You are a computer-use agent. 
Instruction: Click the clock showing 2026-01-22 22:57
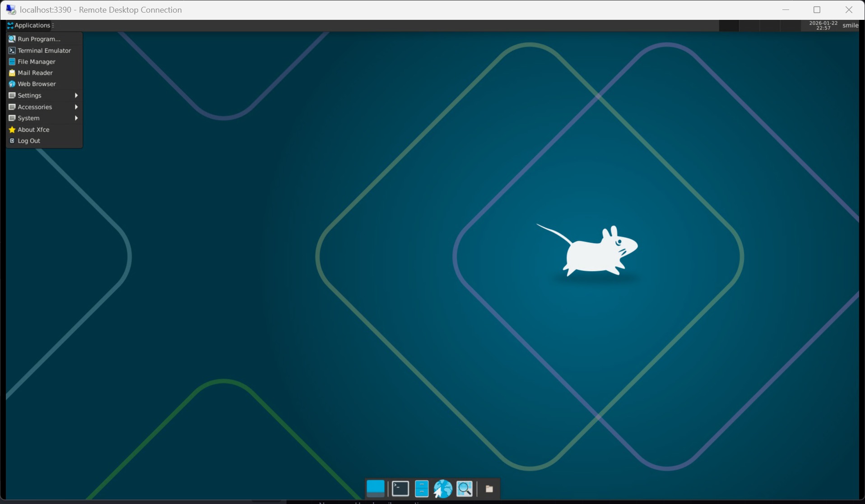point(823,25)
